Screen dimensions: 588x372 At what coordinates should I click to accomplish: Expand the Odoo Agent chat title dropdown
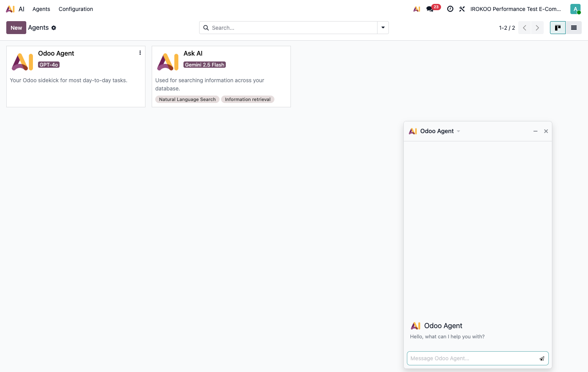tap(458, 131)
